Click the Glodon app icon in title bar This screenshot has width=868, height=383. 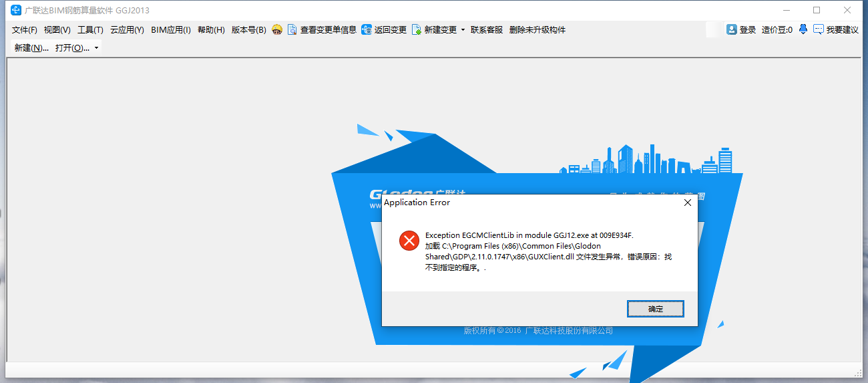pyautogui.click(x=16, y=10)
